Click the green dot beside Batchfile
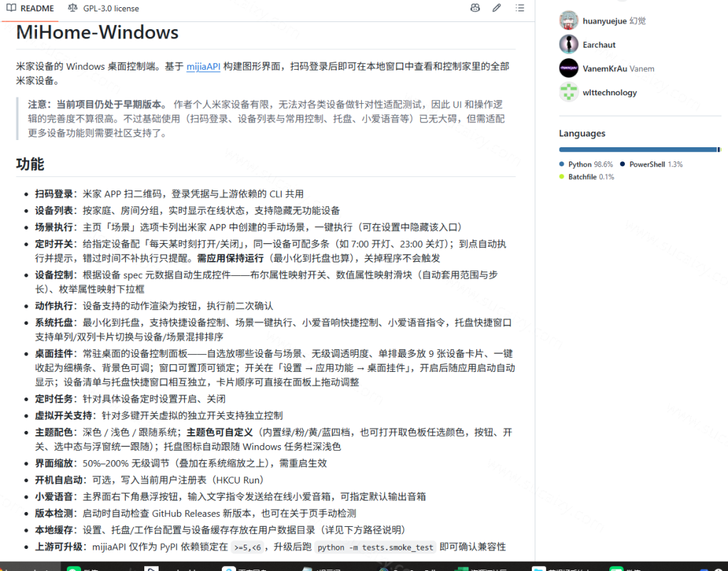 [562, 176]
